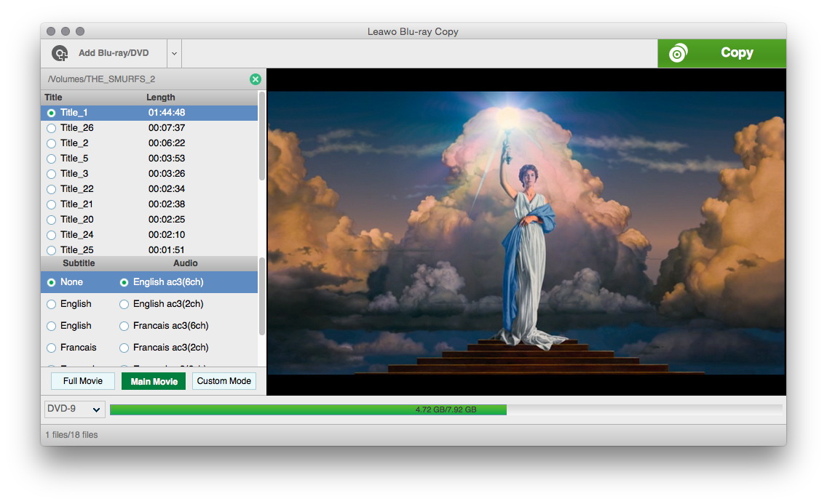Click the 00:03:53 length value
Image resolution: width=827 pixels, height=504 pixels.
[x=166, y=159]
